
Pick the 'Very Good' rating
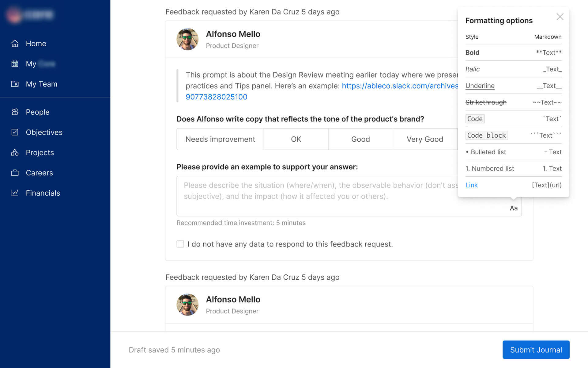(x=425, y=139)
